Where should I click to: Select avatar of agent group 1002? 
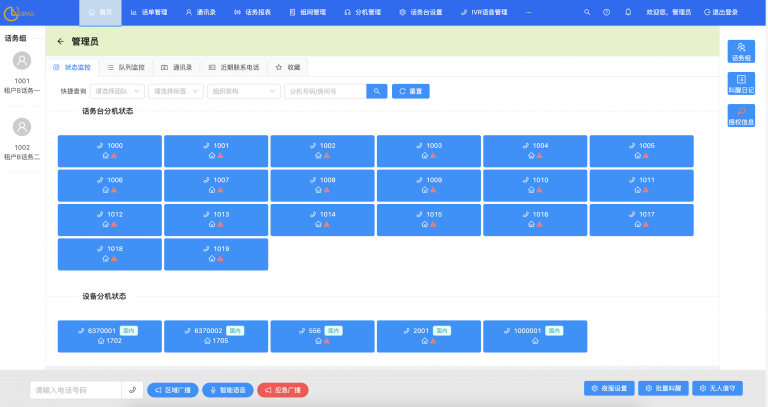click(x=22, y=127)
